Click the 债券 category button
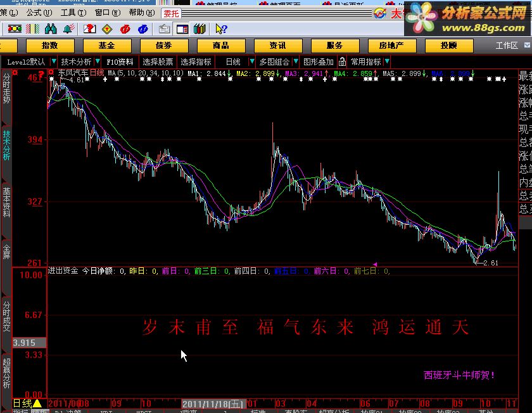Viewport: 532px width, 413px height. (x=164, y=46)
